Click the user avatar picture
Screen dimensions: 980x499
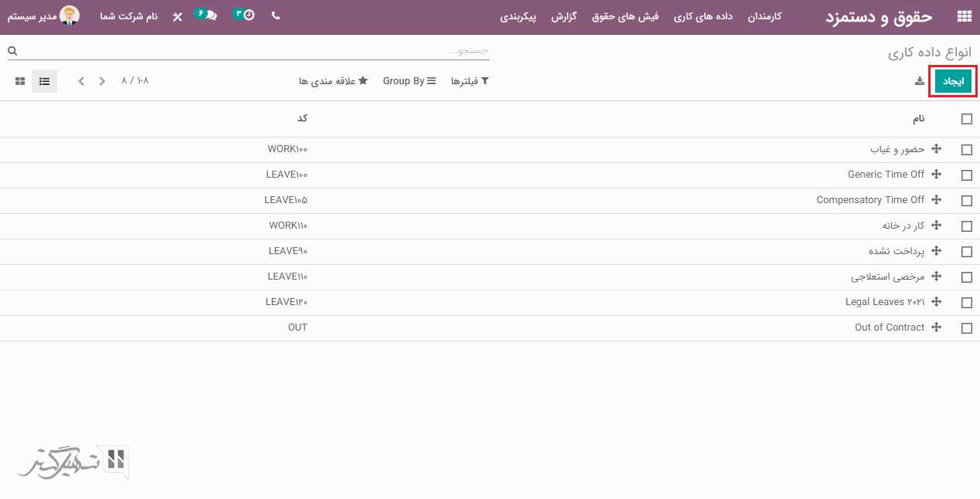click(x=70, y=16)
